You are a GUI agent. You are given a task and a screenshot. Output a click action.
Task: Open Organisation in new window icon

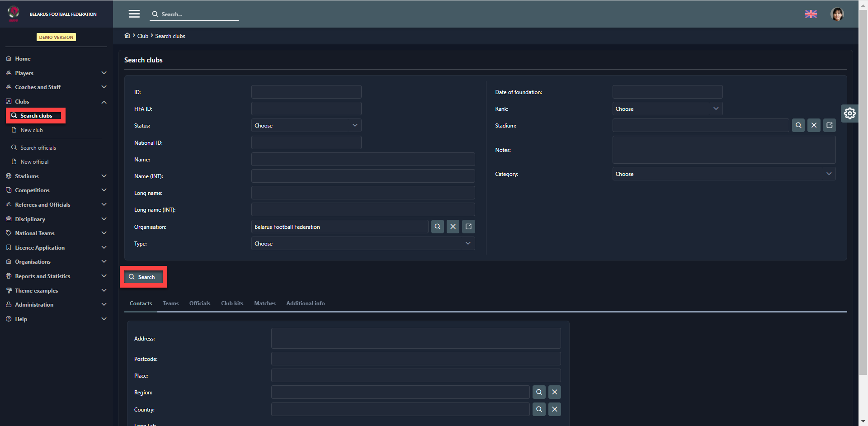tap(468, 227)
